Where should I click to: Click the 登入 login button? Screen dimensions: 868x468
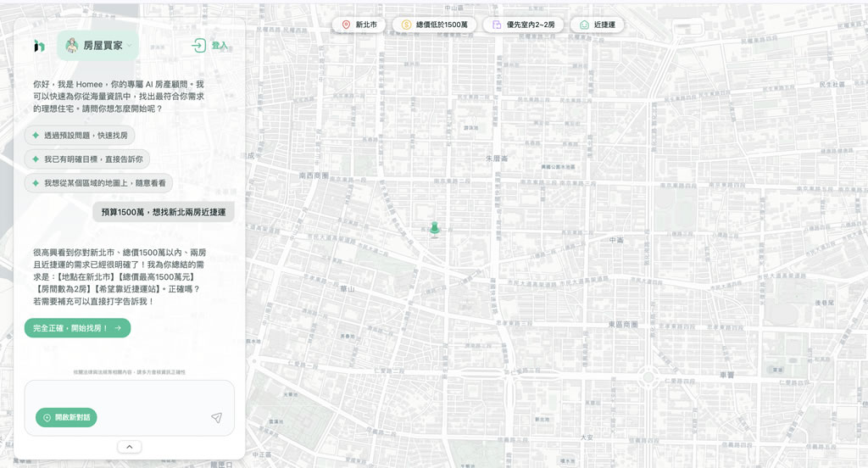click(209, 46)
